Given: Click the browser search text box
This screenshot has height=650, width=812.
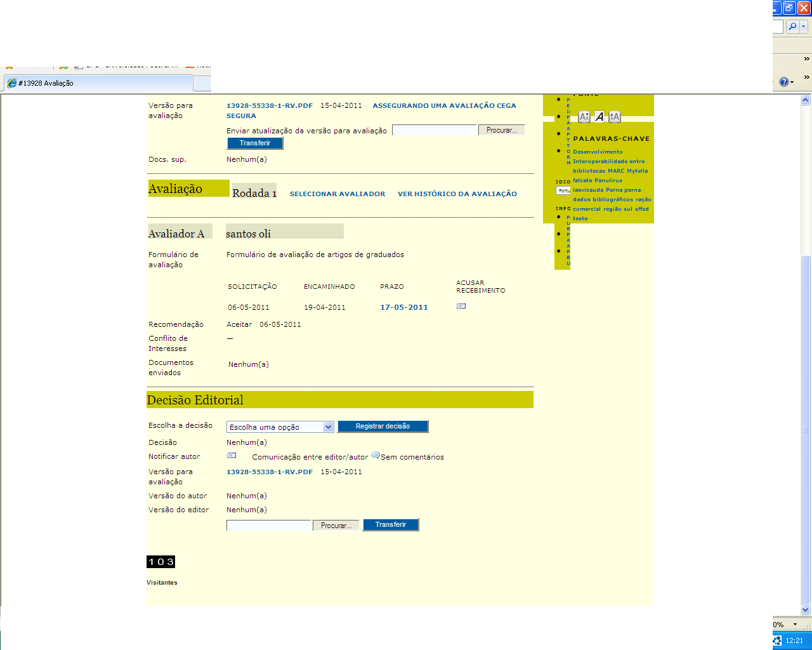Looking at the screenshot, I should tap(778, 27).
